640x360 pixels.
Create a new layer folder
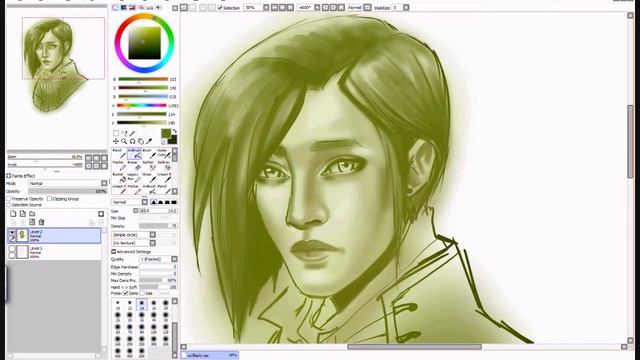click(x=32, y=213)
